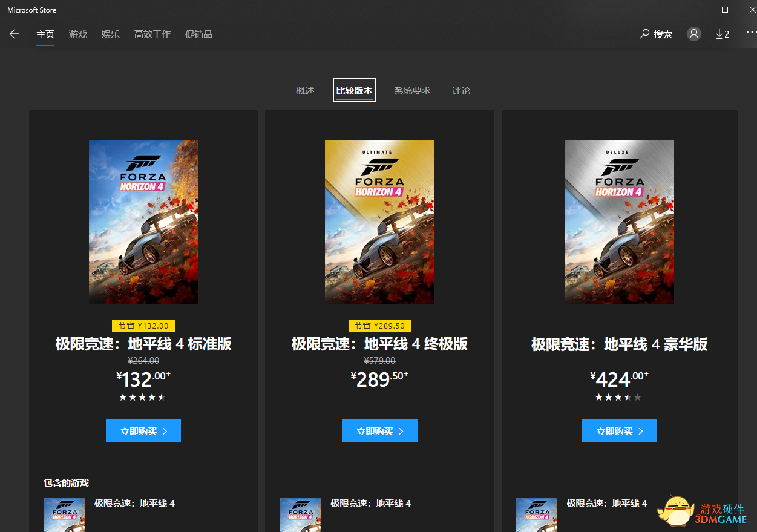Click the ¥424.00 price of 豪华版

(x=620, y=379)
